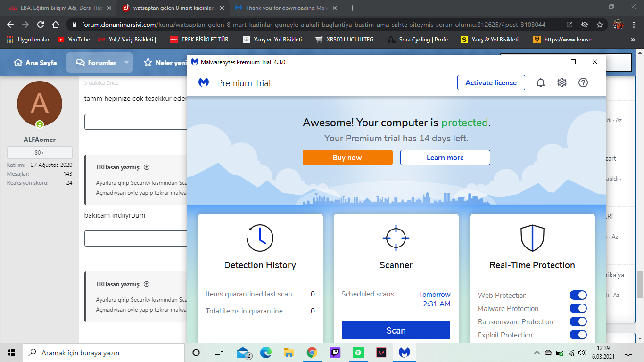644x362 pixels.
Task: Toggle Web Protection switch
Action: pyautogui.click(x=578, y=295)
